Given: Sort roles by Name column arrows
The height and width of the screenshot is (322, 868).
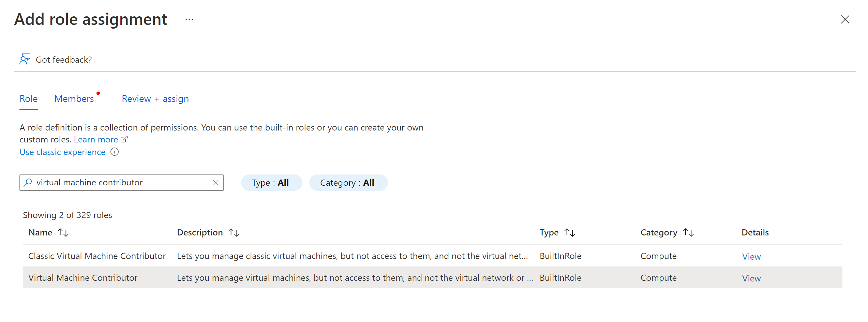Looking at the screenshot, I should point(63,233).
